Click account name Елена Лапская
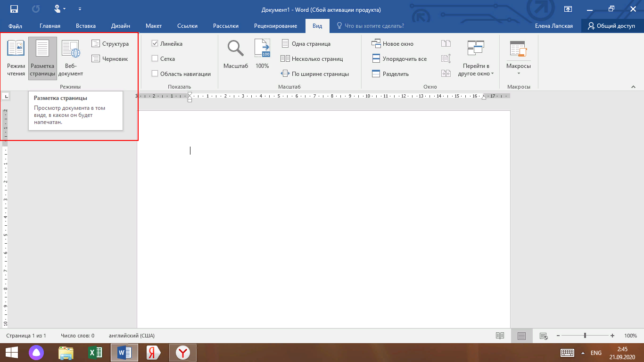This screenshot has width=644, height=362. click(554, 26)
